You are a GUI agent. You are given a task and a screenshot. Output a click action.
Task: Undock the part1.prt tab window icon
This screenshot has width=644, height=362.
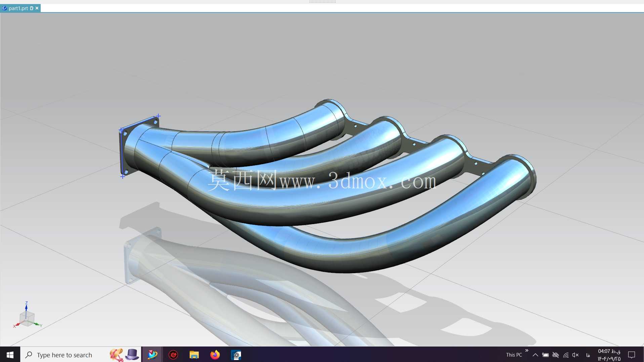[x=32, y=8]
